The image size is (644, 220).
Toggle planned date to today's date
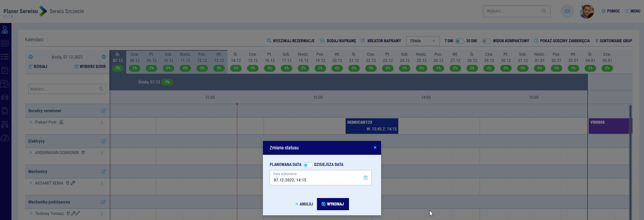(307, 165)
